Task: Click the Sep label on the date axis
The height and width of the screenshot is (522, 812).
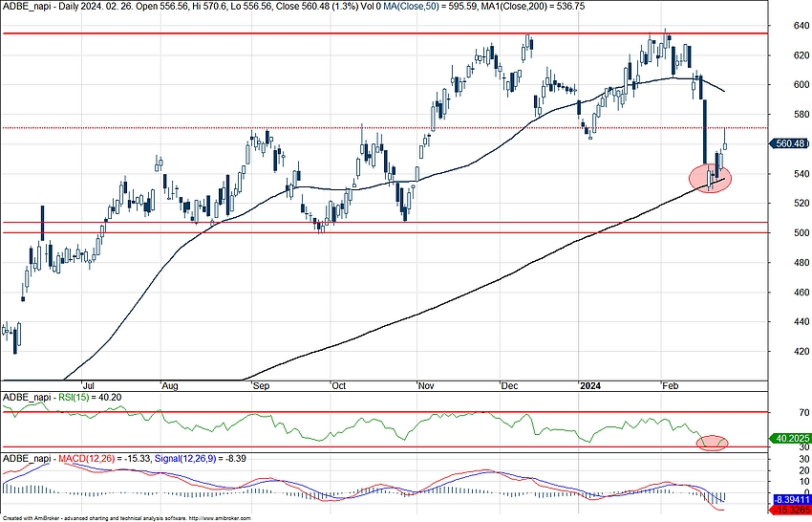Action: pos(262,386)
